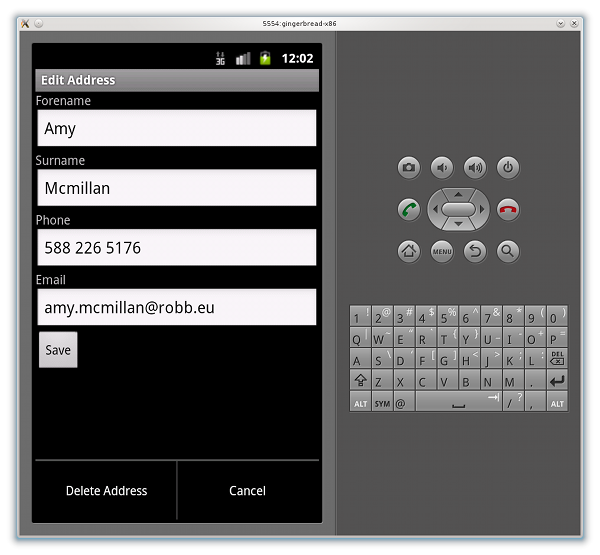Select Cancel in the options menu
Image resolution: width=600 pixels, height=555 pixels.
click(x=248, y=491)
